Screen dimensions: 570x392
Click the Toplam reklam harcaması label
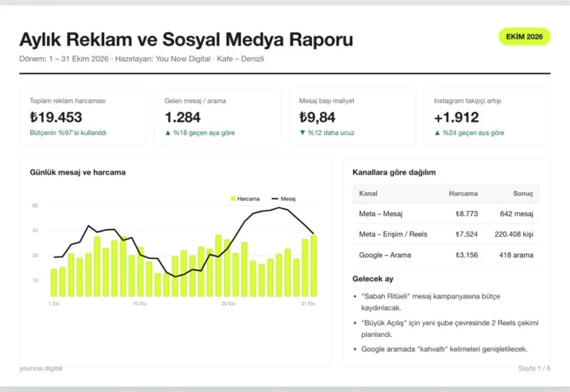coord(68,101)
